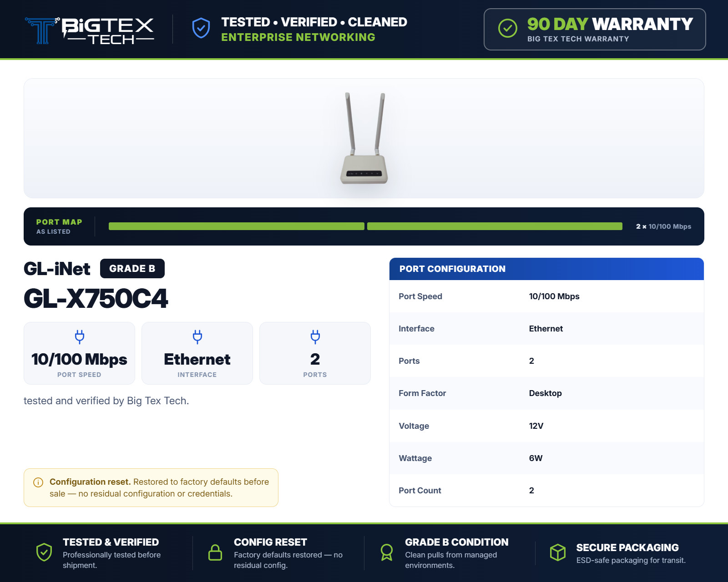
Task: Click the Port Count row label
Action: [x=420, y=491]
